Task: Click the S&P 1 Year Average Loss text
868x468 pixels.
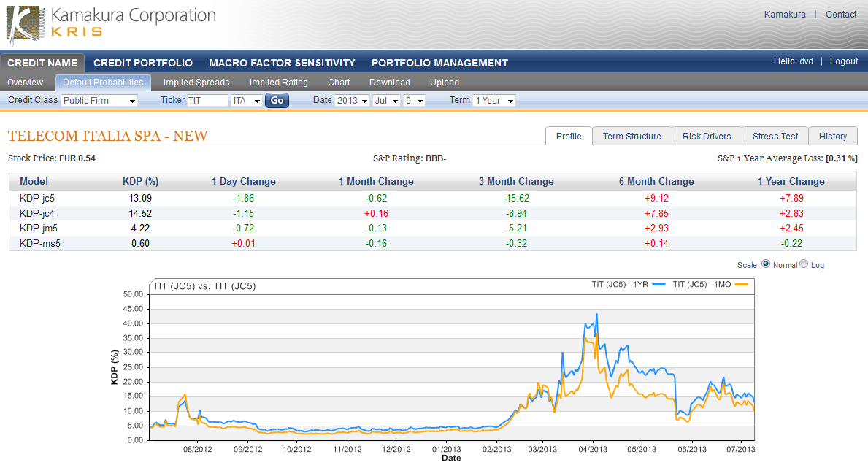Action: pos(787,158)
